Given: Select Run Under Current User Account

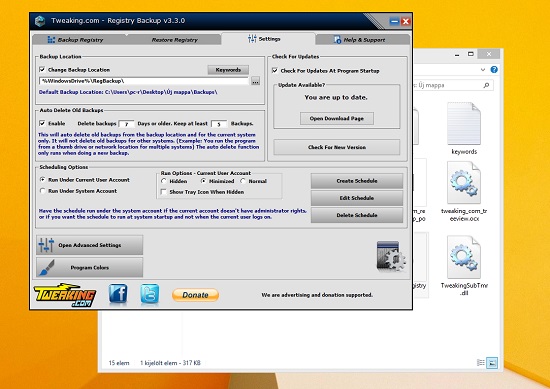Looking at the screenshot, I should tap(42, 180).
